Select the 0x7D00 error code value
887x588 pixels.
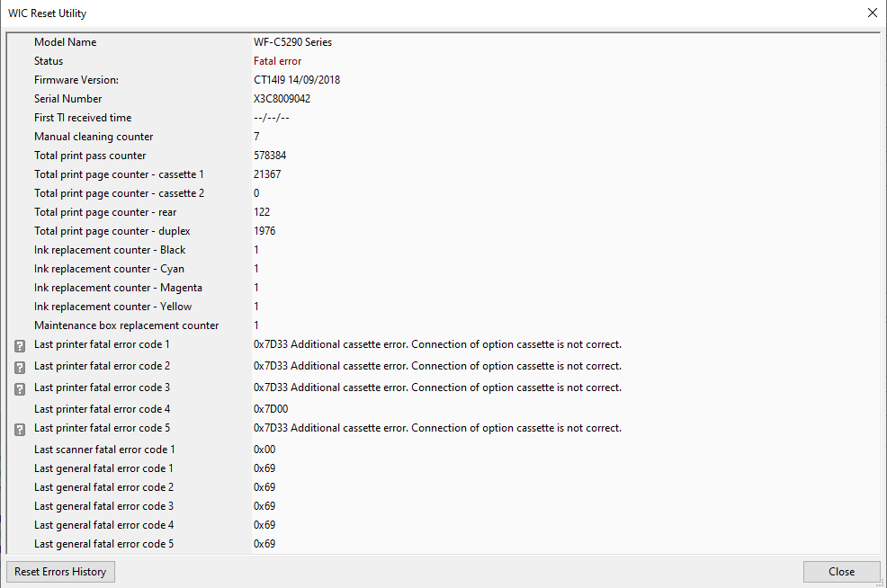(x=271, y=409)
